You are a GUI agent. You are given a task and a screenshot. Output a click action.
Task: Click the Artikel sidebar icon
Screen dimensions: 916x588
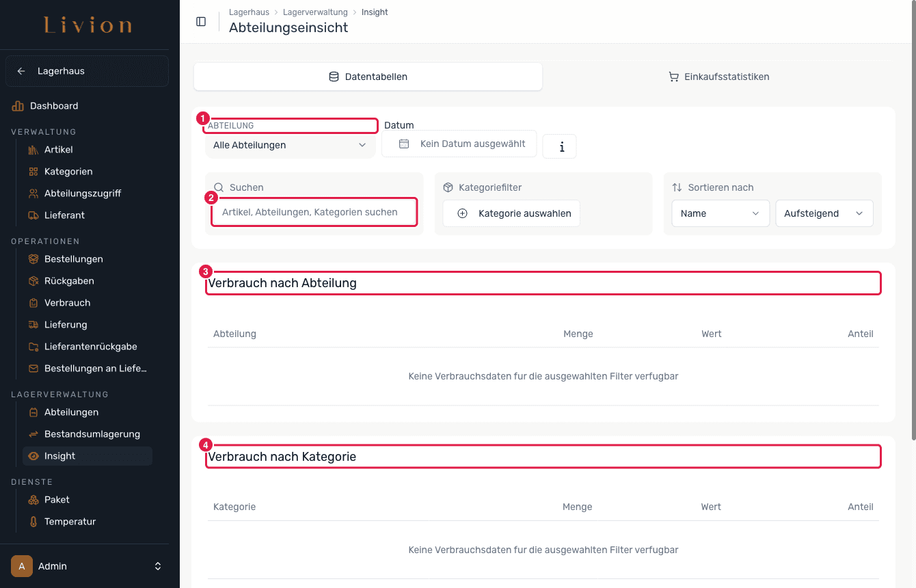(x=33, y=150)
